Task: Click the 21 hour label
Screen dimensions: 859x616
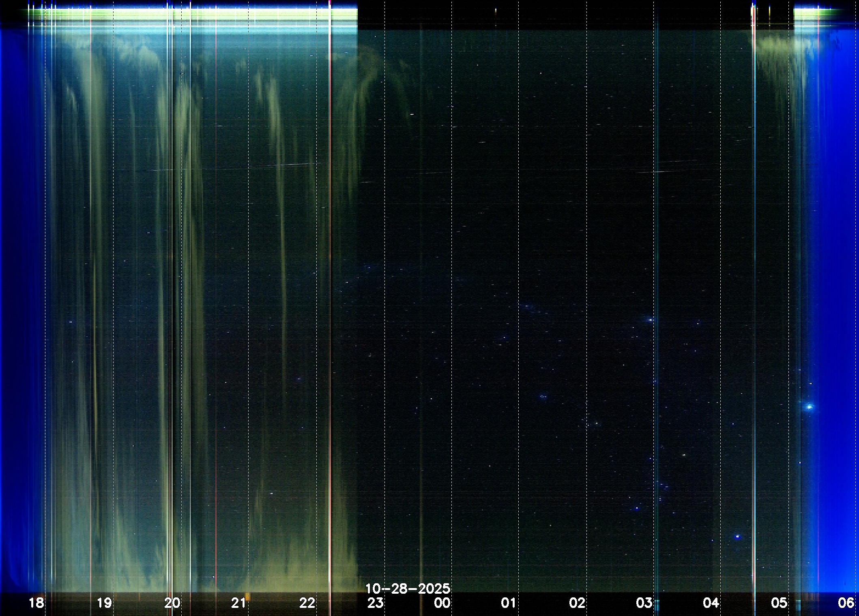Action: click(238, 603)
